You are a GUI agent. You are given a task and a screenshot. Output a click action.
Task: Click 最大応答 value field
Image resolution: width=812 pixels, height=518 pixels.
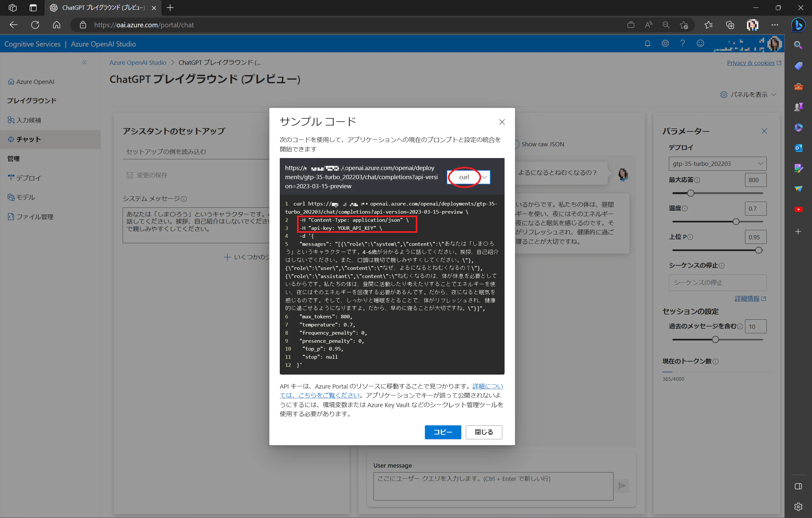755,180
